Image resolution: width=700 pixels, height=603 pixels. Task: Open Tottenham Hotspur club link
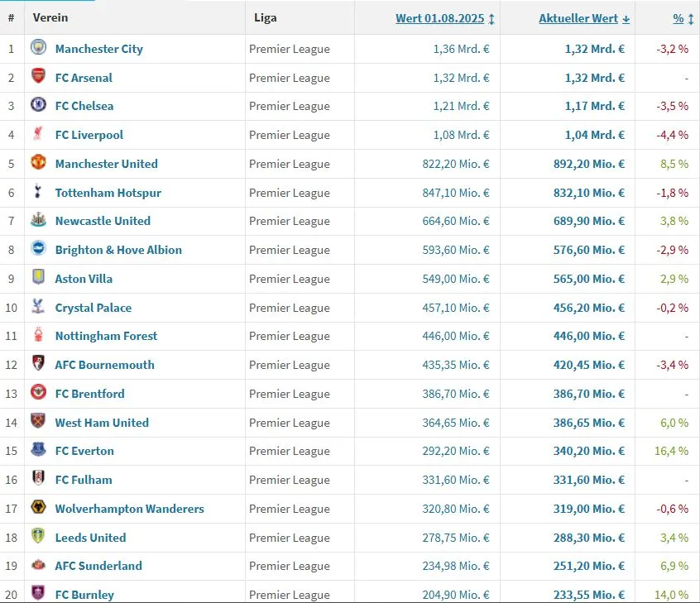click(x=108, y=193)
